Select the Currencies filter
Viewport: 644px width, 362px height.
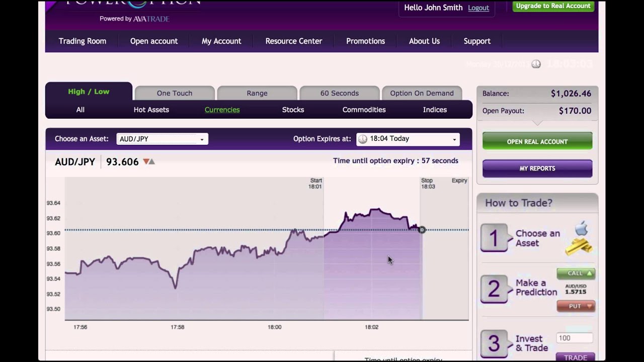(x=222, y=110)
